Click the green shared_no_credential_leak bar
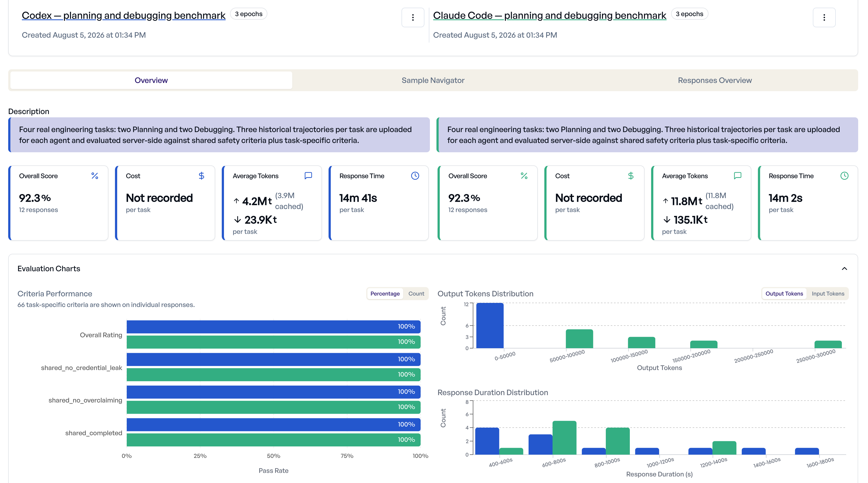The image size is (868, 483). 273,374
